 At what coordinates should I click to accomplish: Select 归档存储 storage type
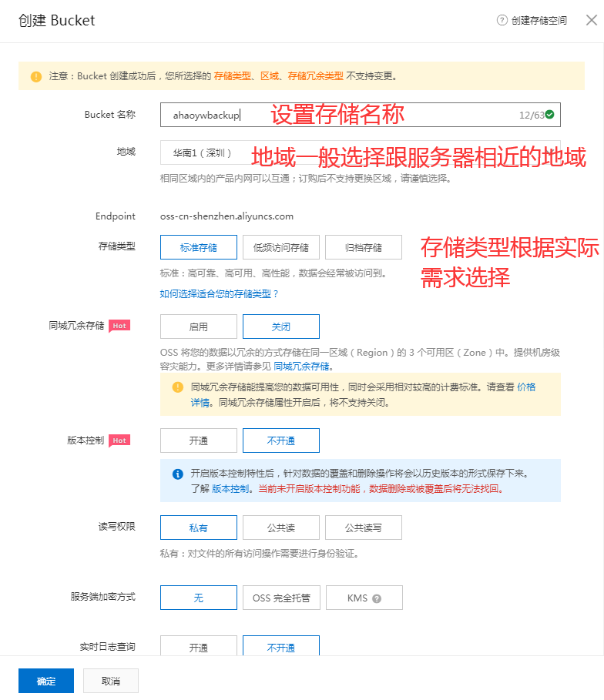(x=363, y=247)
